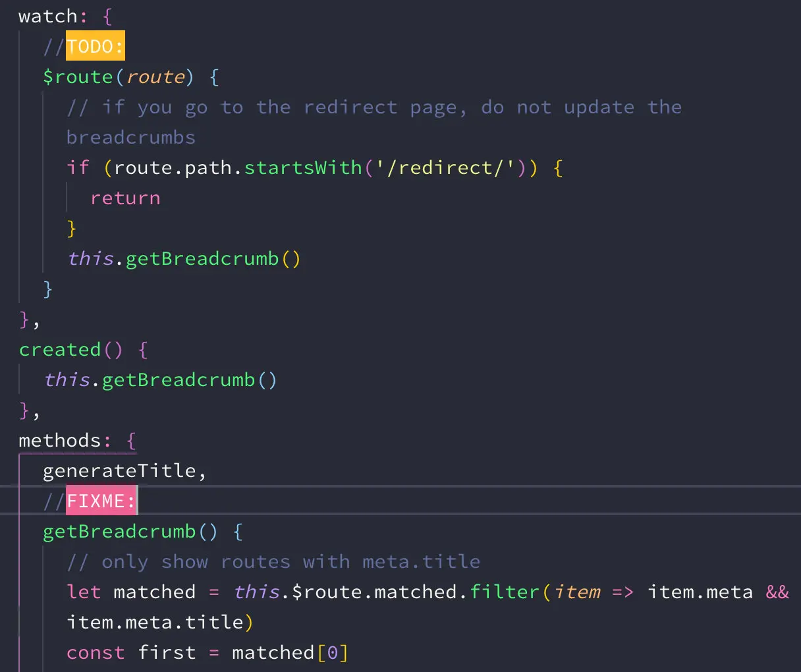Click 'getBreadcrumb' call inside the watch block

(x=202, y=259)
